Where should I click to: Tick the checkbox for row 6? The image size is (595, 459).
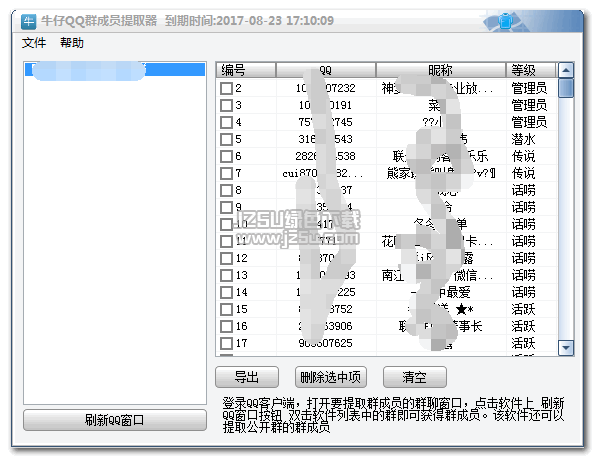[x=226, y=156]
